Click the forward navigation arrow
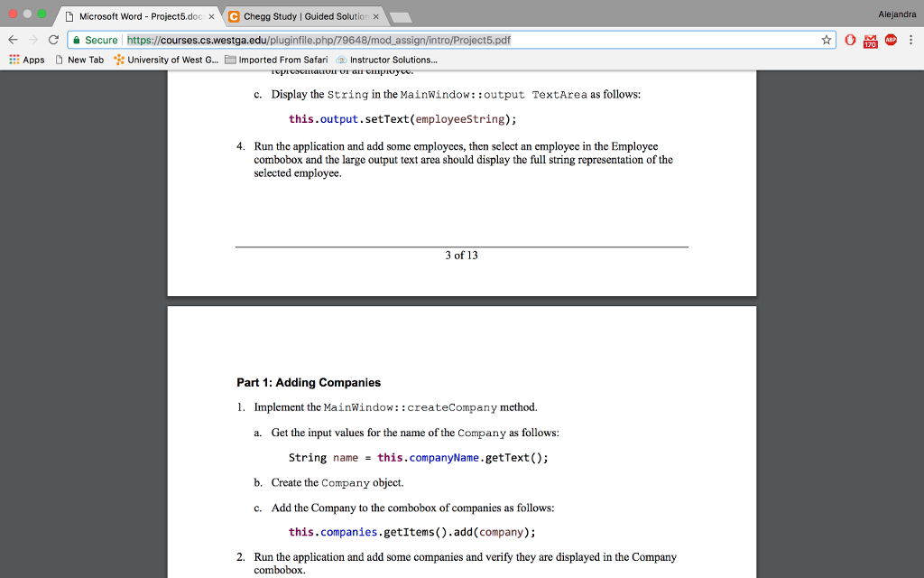 [x=33, y=40]
